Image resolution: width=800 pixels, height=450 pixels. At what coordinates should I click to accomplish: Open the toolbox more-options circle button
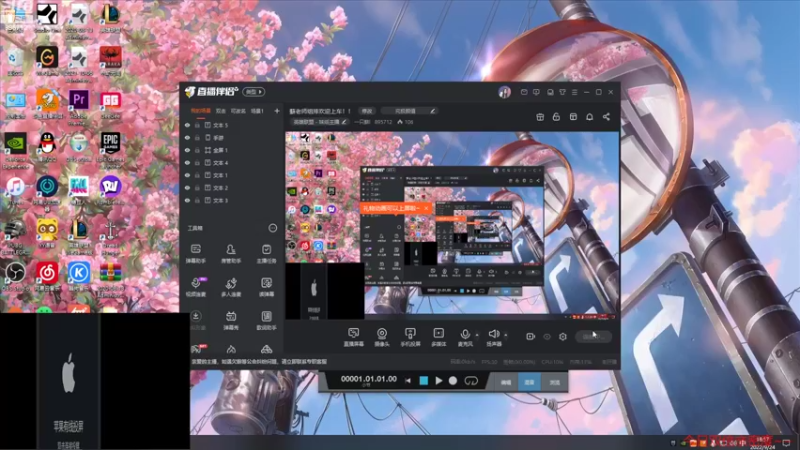pyautogui.click(x=273, y=228)
